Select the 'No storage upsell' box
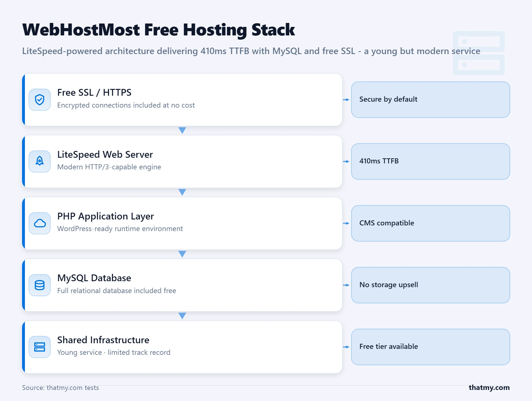The image size is (532, 401). (430, 285)
